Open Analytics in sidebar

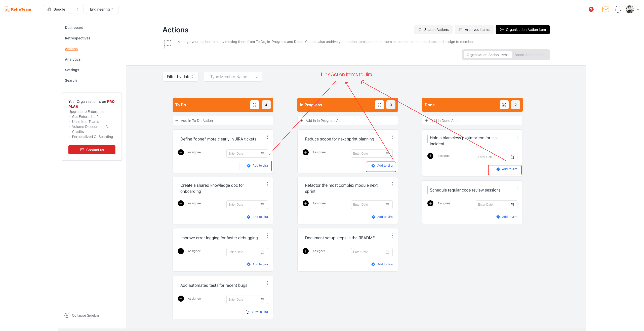point(73,59)
